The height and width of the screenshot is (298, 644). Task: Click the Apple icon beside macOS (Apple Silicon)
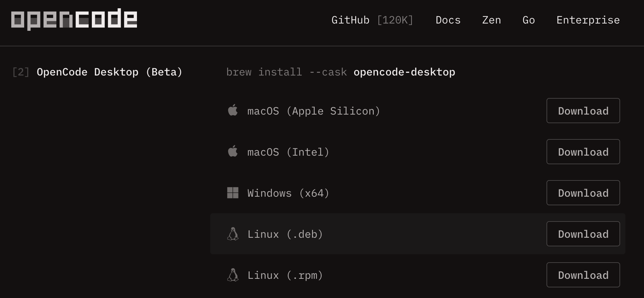tap(233, 111)
